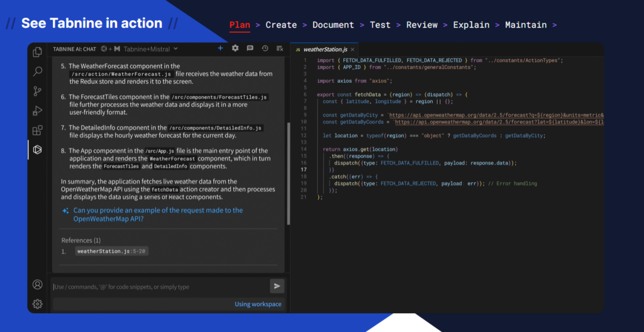Close the weatherStation.js tab

click(x=352, y=50)
